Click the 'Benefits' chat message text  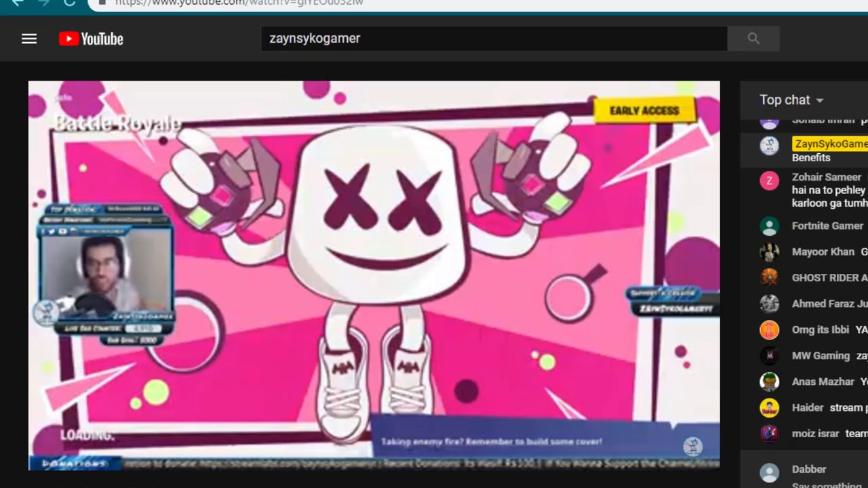[811, 157]
